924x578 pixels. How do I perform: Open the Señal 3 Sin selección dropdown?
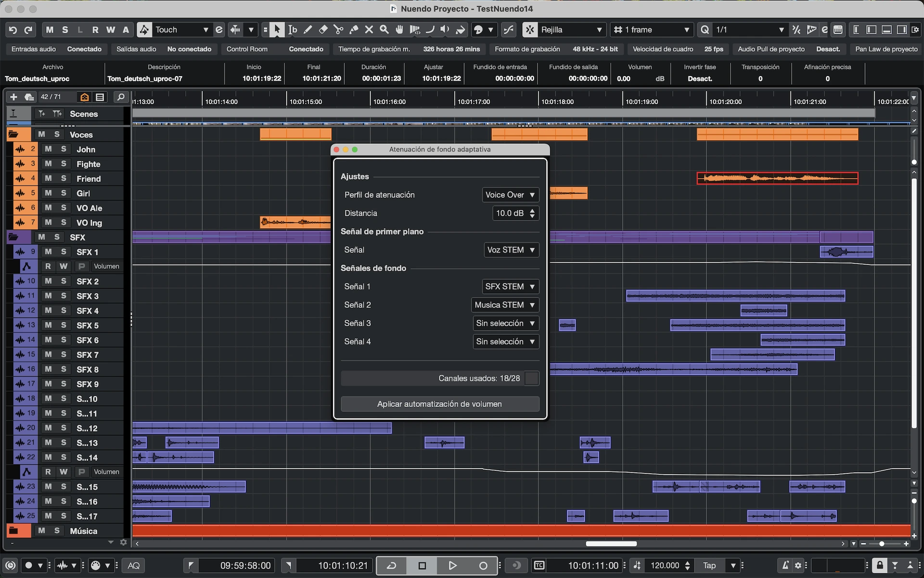(x=505, y=323)
